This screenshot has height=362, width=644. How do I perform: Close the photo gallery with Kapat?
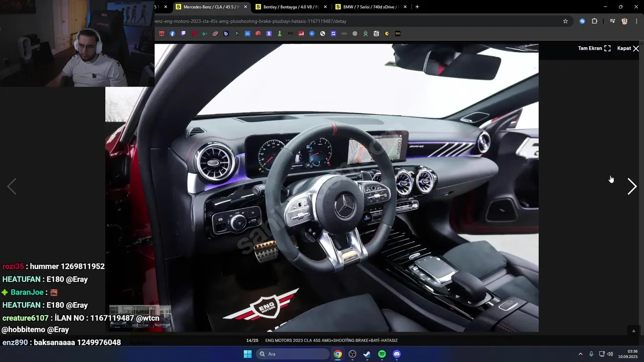[628, 48]
